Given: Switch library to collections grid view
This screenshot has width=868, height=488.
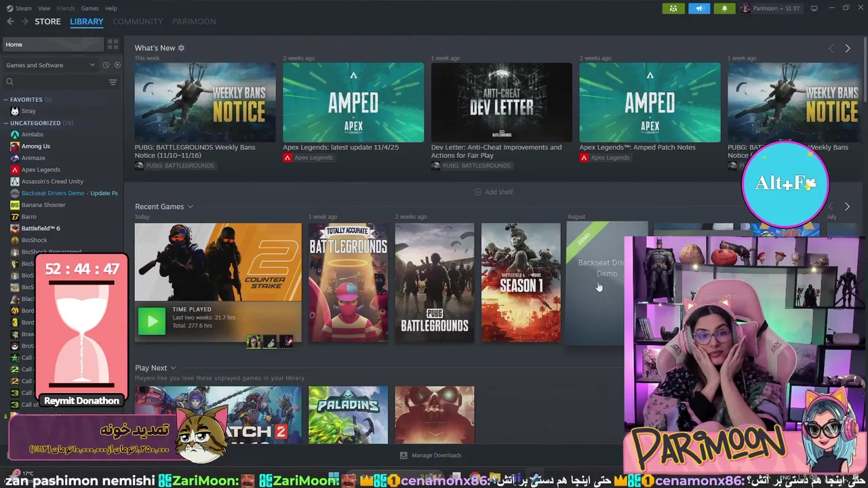Looking at the screenshot, I should 113,44.
